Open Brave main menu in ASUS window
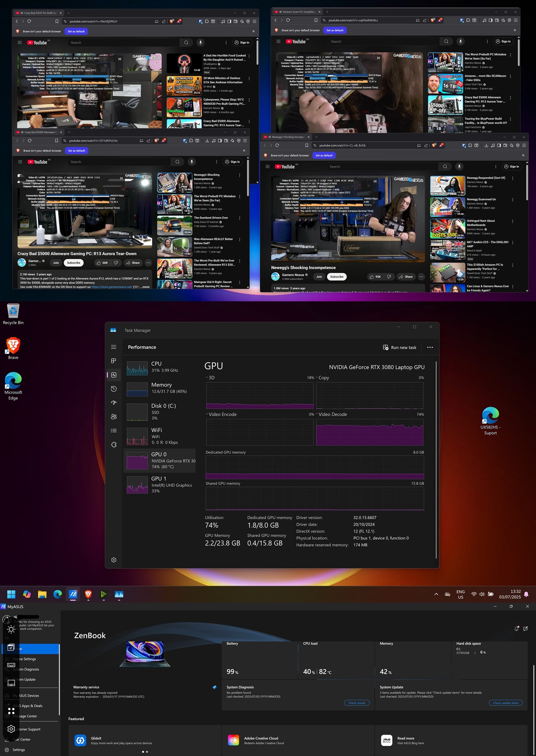536x756 pixels. pyautogui.click(x=254, y=22)
